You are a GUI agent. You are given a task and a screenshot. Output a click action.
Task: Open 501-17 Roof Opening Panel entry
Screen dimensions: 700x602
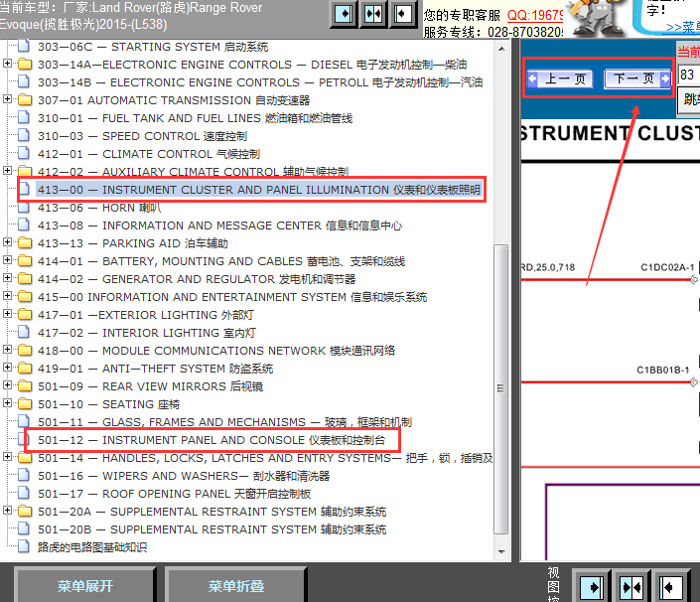pos(174,494)
